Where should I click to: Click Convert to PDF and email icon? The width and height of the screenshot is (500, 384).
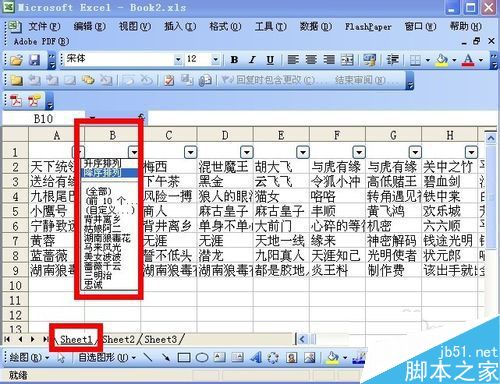[34, 100]
